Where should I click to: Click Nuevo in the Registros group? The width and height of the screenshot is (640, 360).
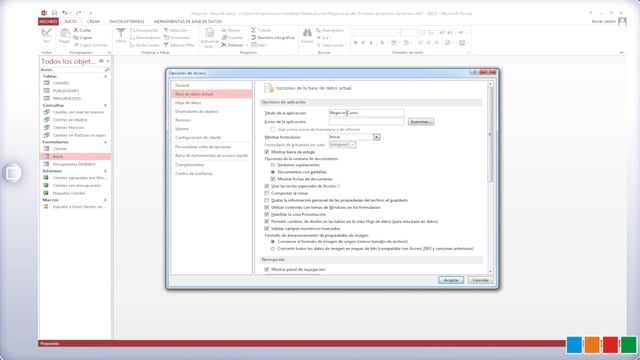231,30
